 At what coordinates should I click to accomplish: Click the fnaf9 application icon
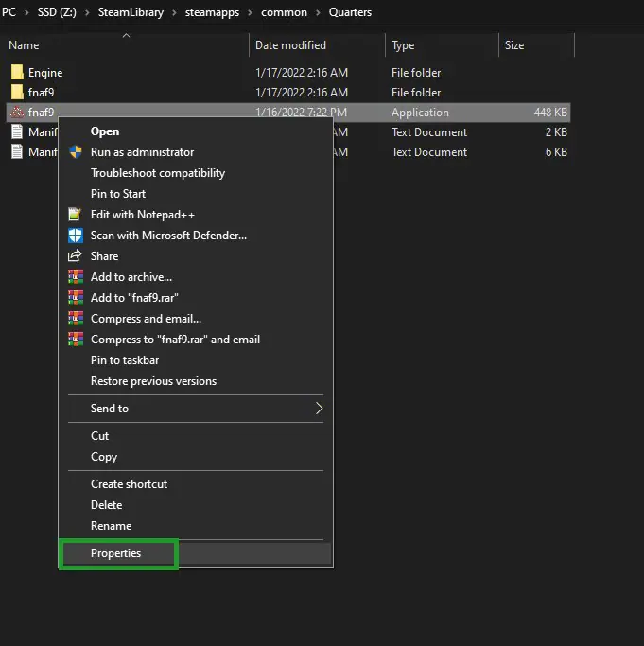click(17, 112)
